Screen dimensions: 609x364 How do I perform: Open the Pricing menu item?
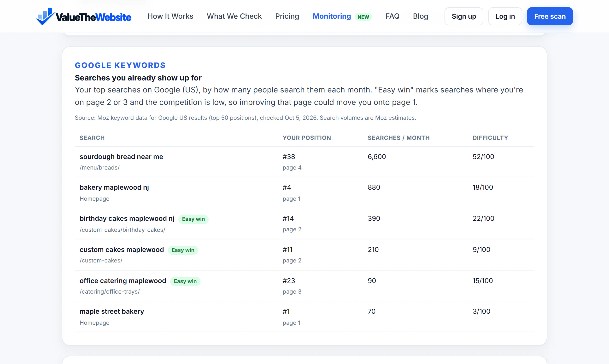287,16
